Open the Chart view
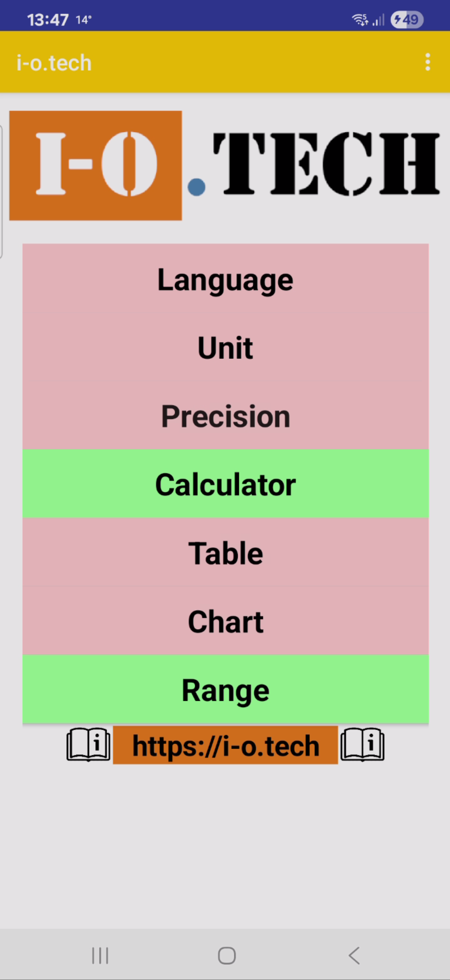The width and height of the screenshot is (450, 980). (x=225, y=621)
